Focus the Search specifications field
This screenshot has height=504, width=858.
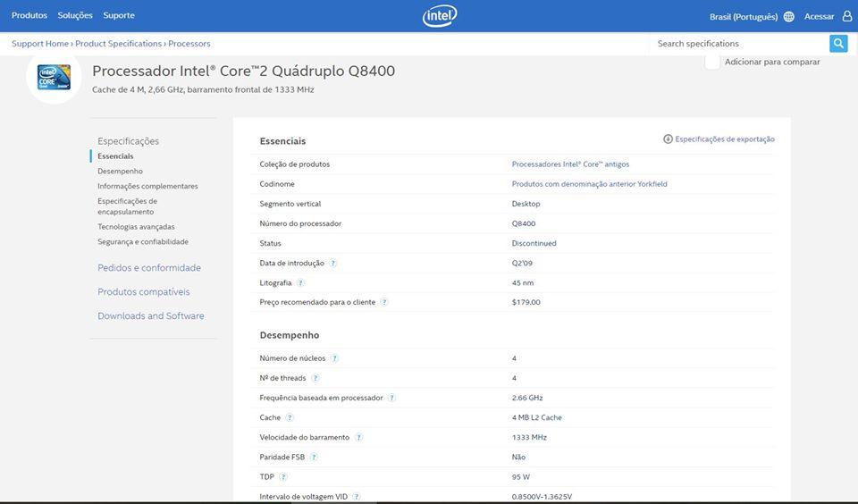coord(739,43)
